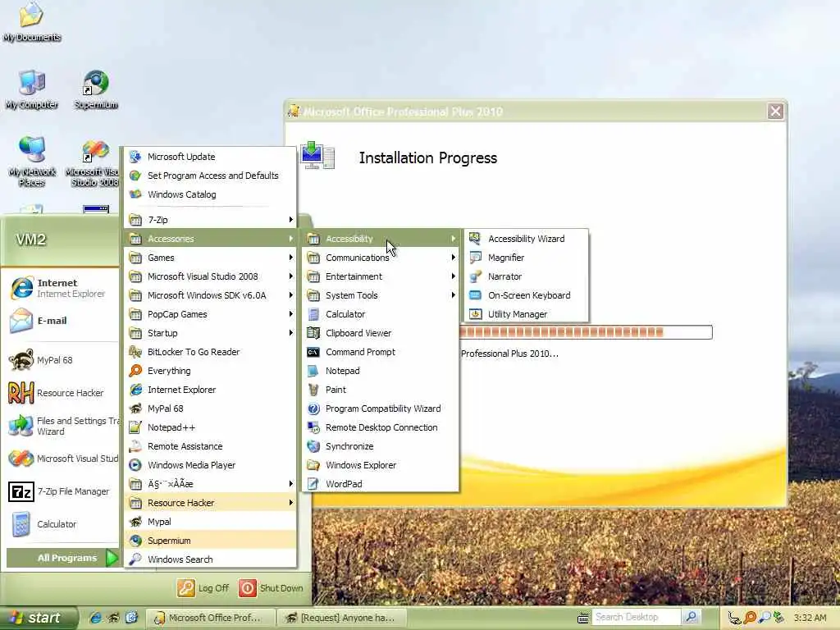Click the Microsoft Update icon
Viewport: 840px width, 630px height.
point(135,157)
